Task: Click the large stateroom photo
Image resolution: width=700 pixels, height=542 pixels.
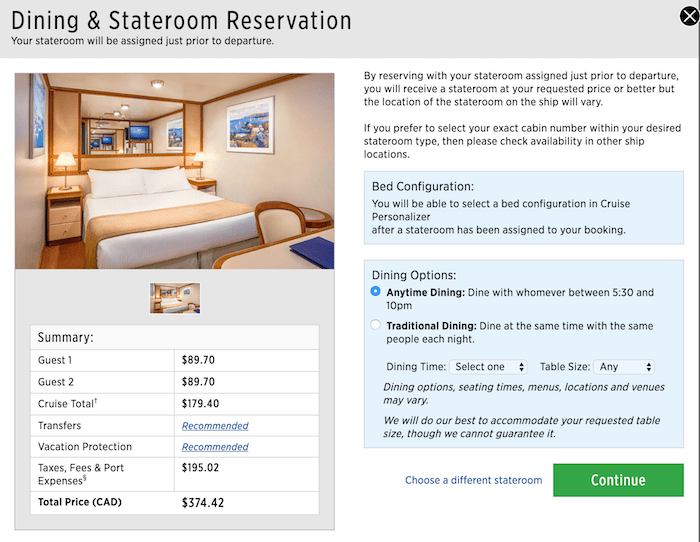Action: point(175,171)
